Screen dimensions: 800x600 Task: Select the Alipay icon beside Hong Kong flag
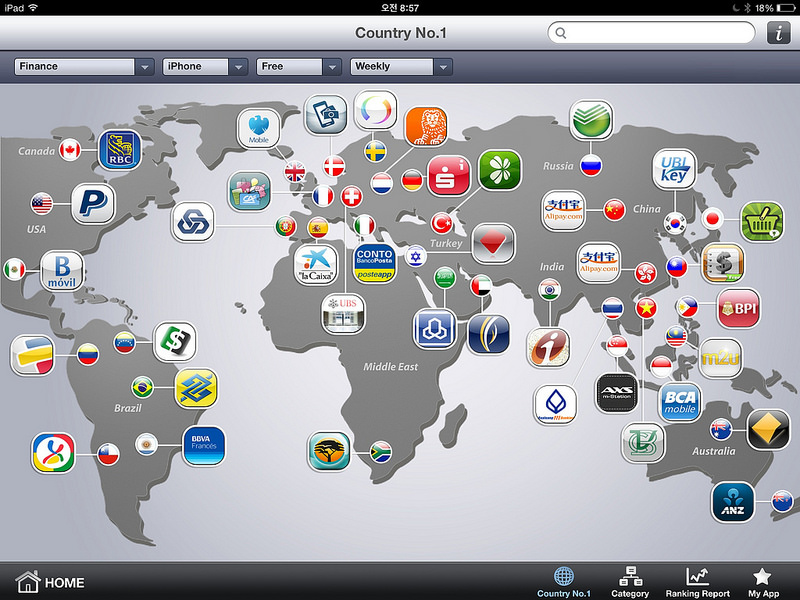598,263
